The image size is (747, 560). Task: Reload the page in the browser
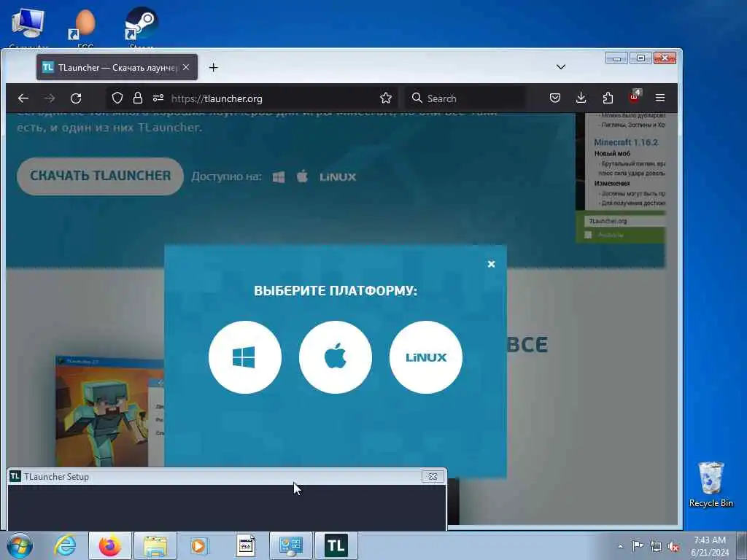point(76,98)
